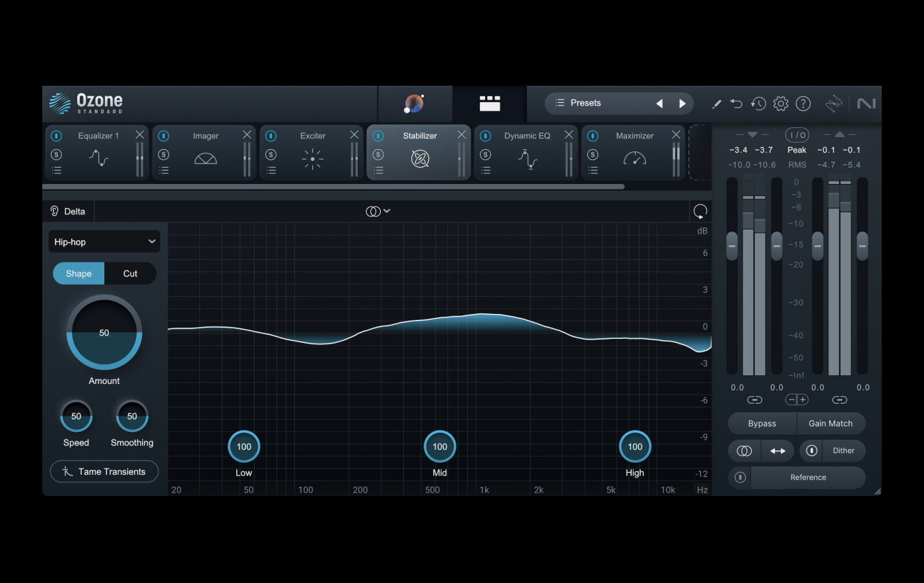Click the output meter up triangle

click(x=840, y=135)
